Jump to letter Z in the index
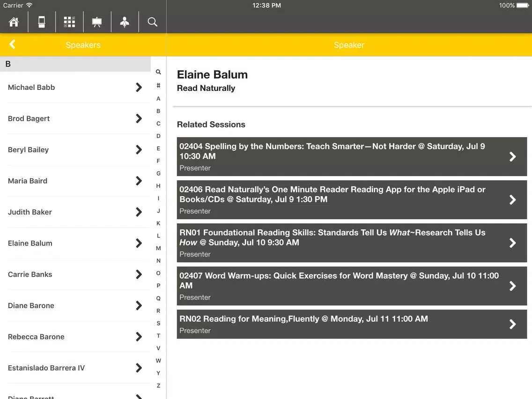532x399 pixels. (x=158, y=385)
